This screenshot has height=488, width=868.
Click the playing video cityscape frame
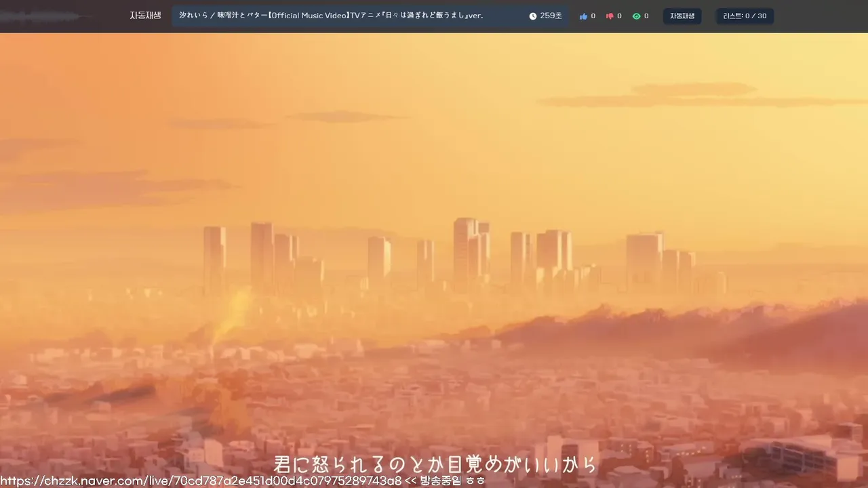point(434,260)
